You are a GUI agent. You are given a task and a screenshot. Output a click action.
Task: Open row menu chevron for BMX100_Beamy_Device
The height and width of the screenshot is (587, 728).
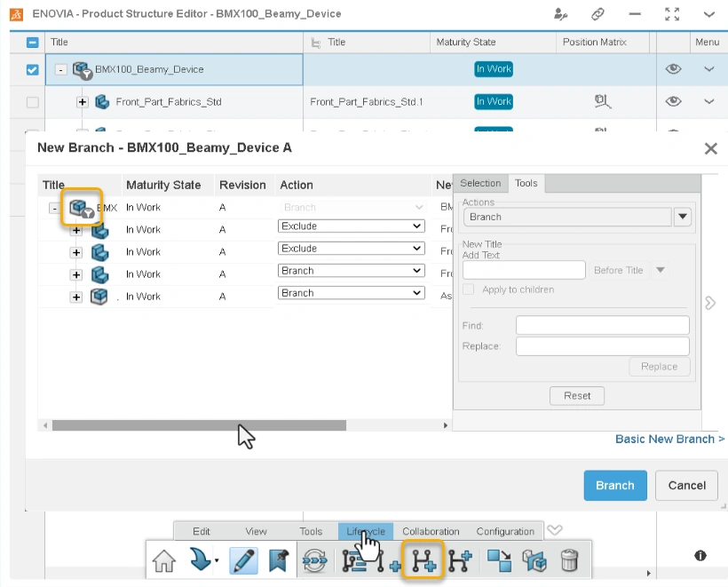(709, 69)
